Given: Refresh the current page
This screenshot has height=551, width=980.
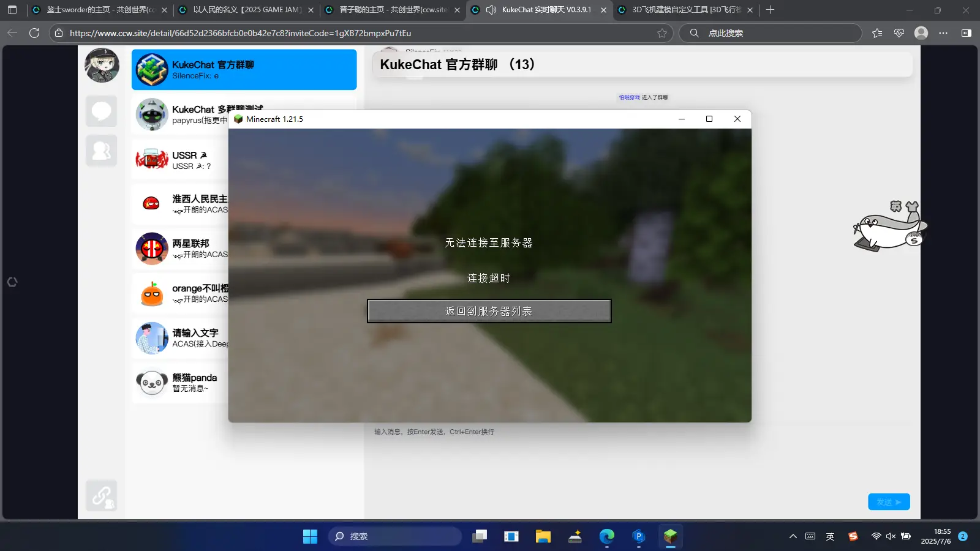Looking at the screenshot, I should click(x=34, y=33).
